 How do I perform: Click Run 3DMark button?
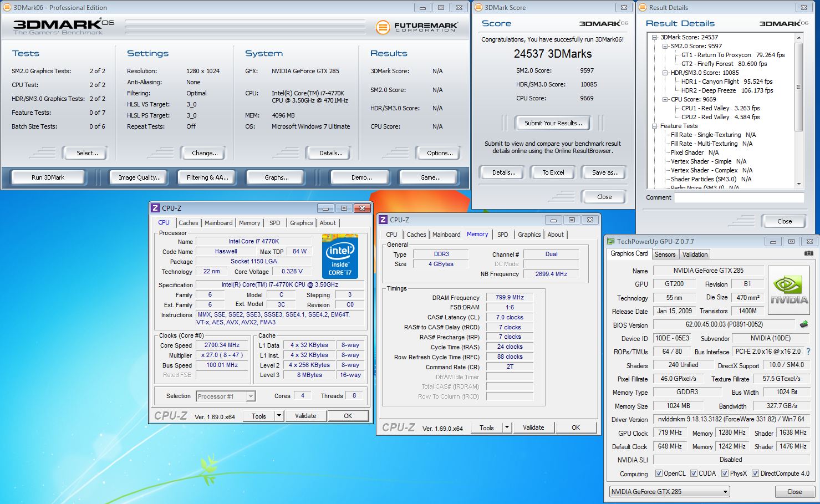point(48,177)
